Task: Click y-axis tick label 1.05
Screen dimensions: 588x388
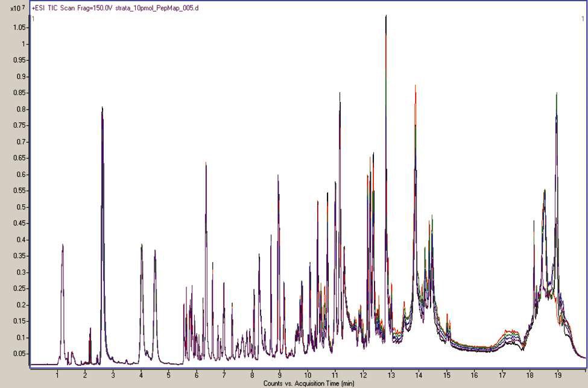Action: (x=18, y=27)
